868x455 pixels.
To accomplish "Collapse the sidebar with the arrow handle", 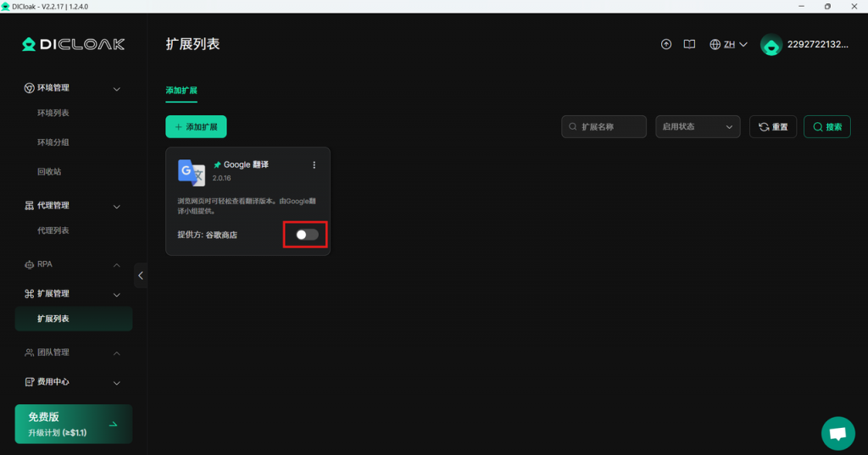I will pyautogui.click(x=141, y=275).
